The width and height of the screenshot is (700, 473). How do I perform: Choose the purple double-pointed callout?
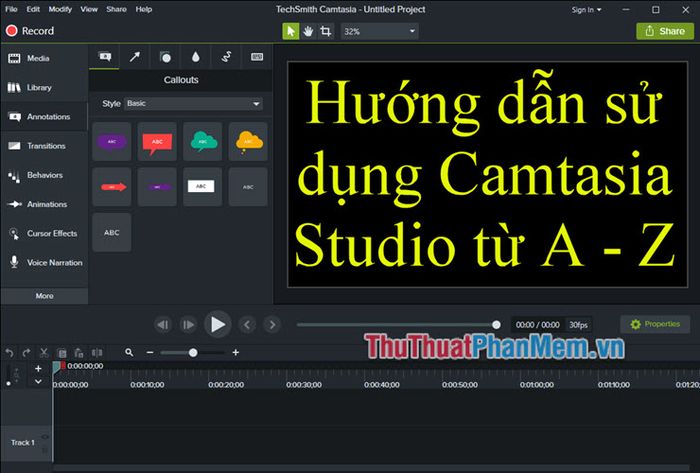(157, 187)
